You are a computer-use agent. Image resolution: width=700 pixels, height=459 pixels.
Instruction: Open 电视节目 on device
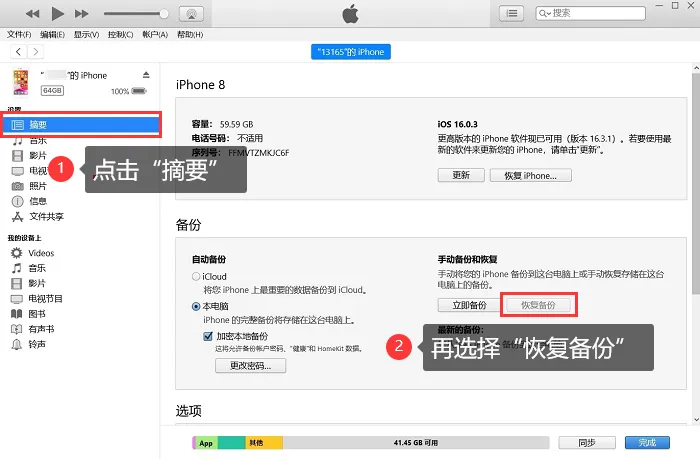37,298
